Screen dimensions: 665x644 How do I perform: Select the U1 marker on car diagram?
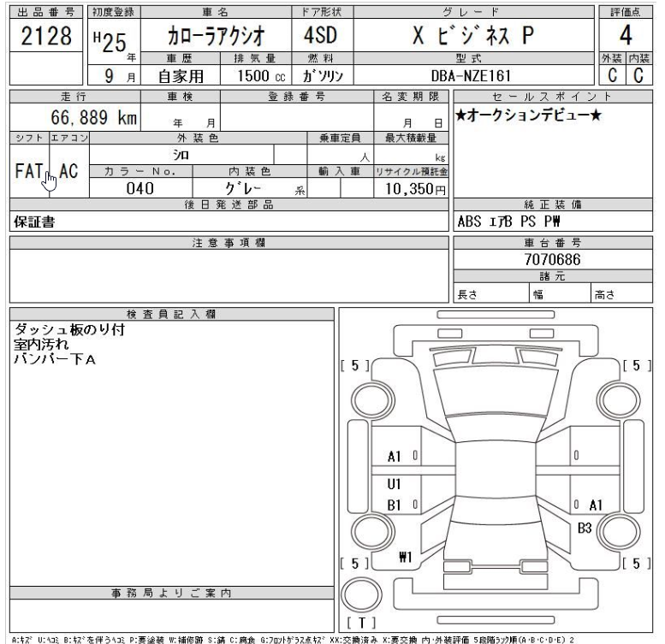pyautogui.click(x=393, y=482)
